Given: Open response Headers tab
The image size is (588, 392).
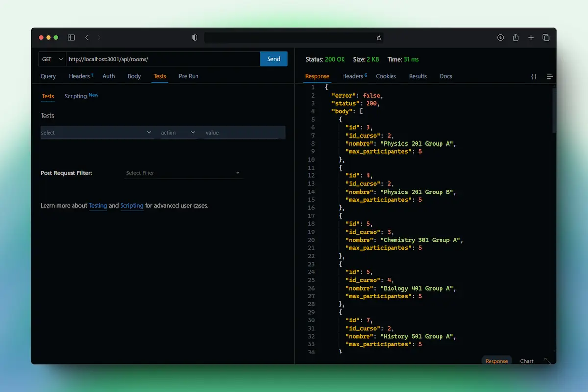Looking at the screenshot, I should click(x=354, y=76).
